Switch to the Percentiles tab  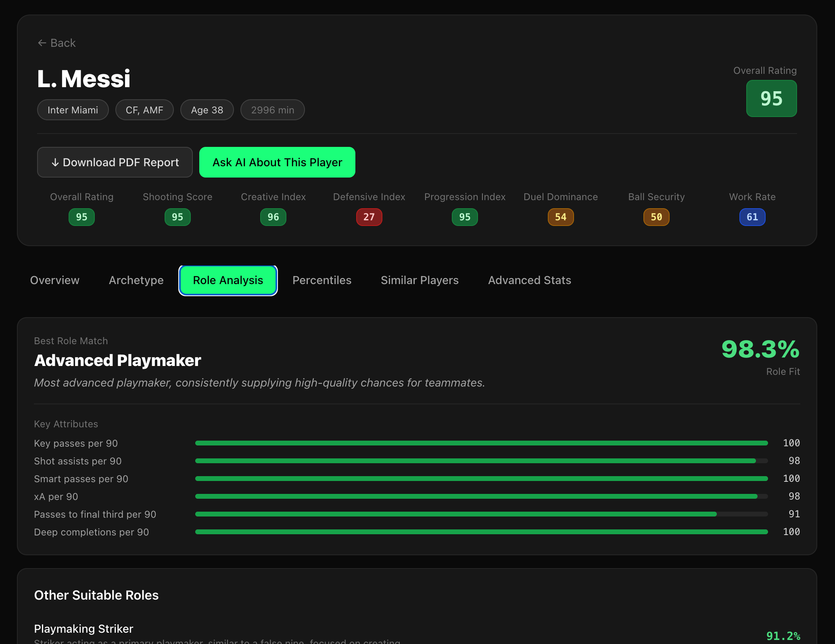point(321,280)
